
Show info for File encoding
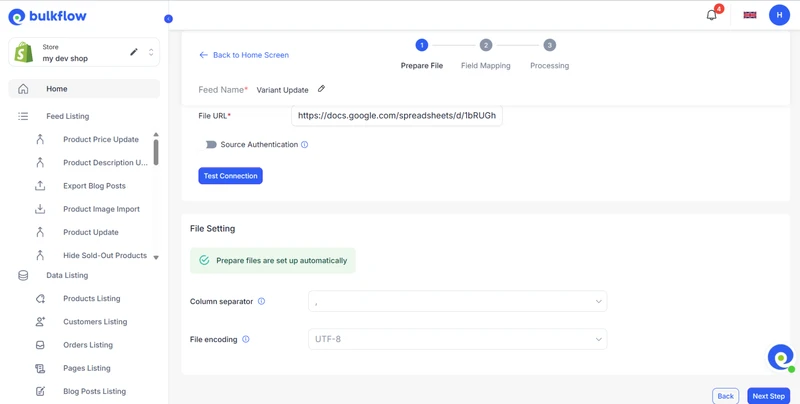pyautogui.click(x=245, y=339)
